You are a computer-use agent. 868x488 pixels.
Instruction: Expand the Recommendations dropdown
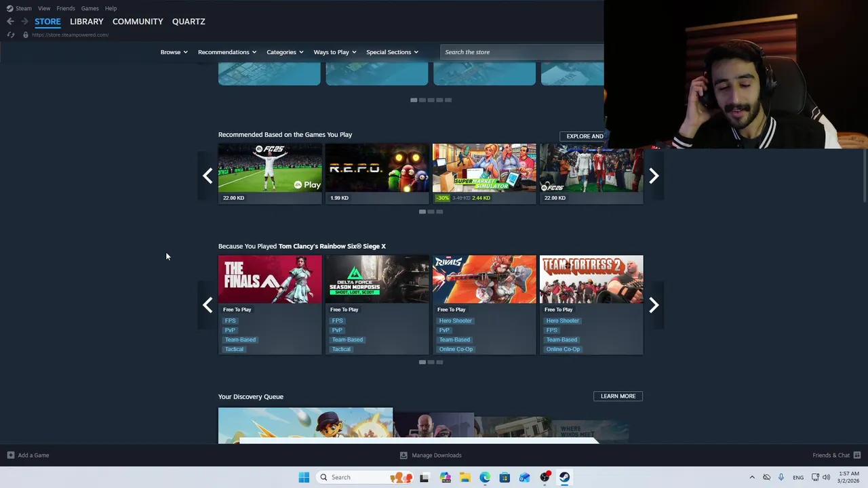[x=227, y=52]
